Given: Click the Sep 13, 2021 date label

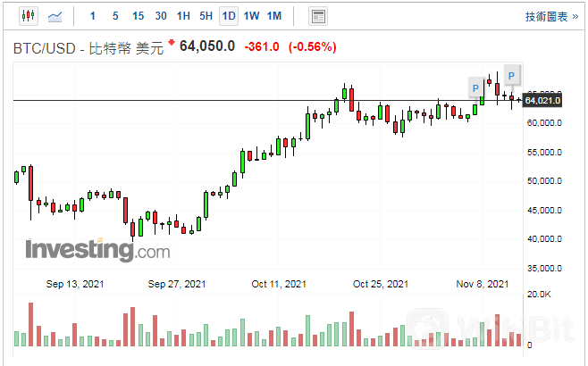Looking at the screenshot, I should [x=75, y=284].
